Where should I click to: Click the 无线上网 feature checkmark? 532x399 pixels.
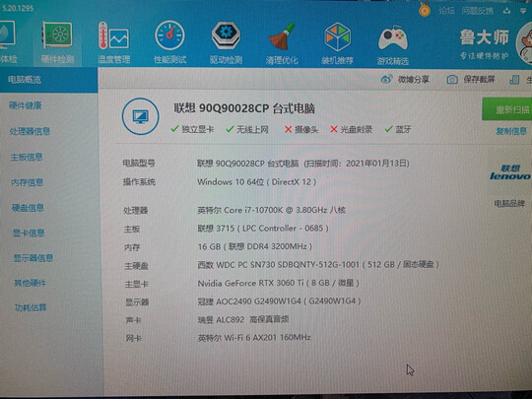click(x=230, y=129)
